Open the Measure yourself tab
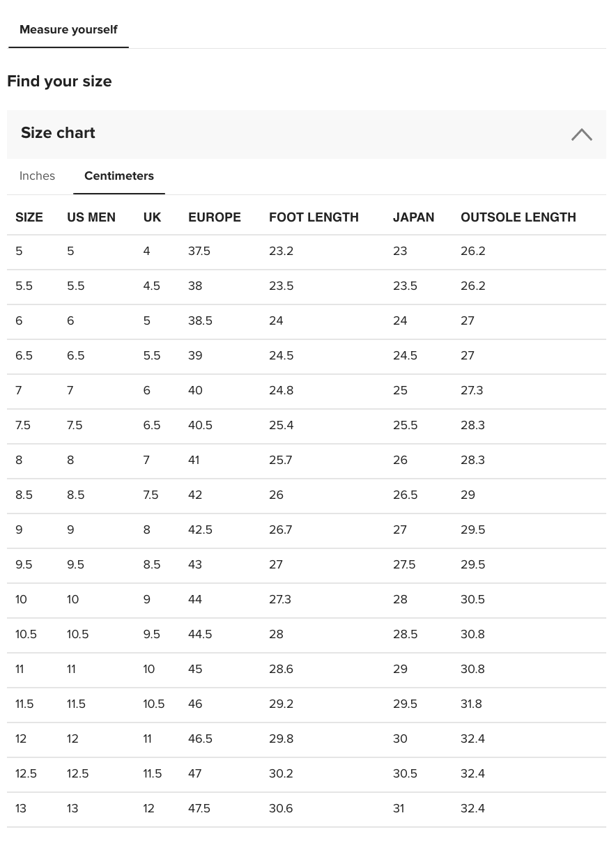Viewport: 616px width, 850px height. coord(68,30)
